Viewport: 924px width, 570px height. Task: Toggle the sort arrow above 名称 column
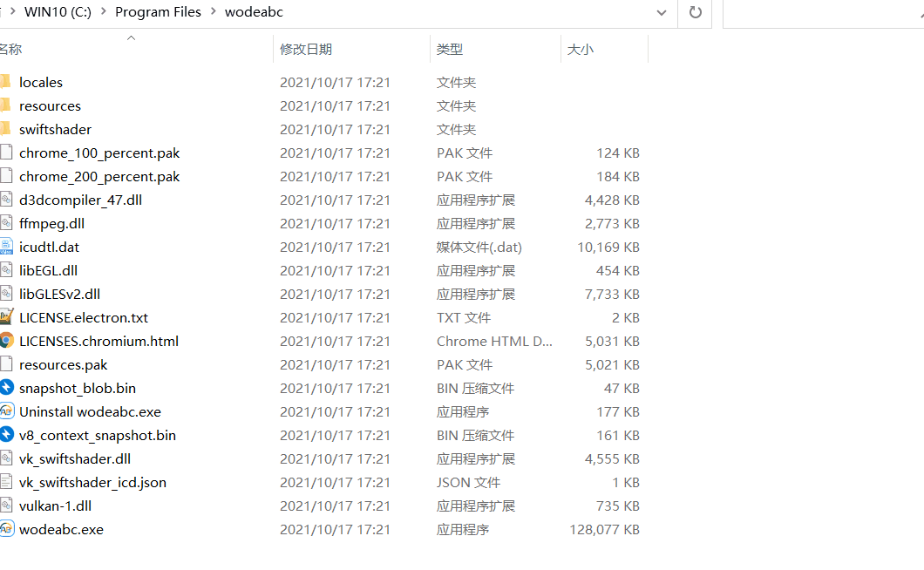tap(131, 37)
